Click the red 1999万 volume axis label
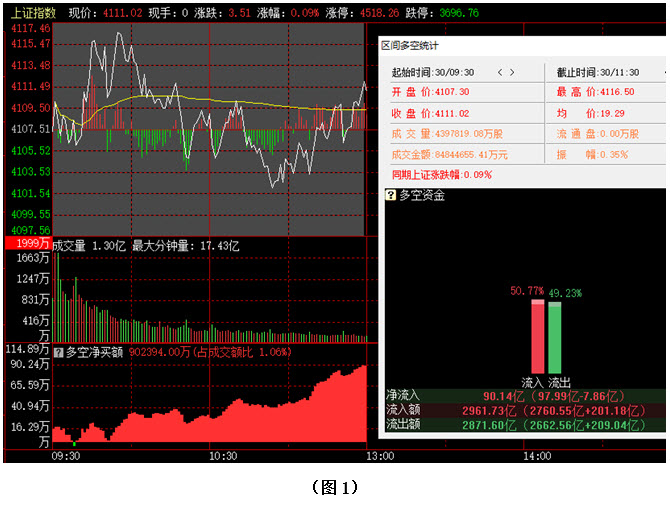The height and width of the screenshot is (510, 670). 26,245
